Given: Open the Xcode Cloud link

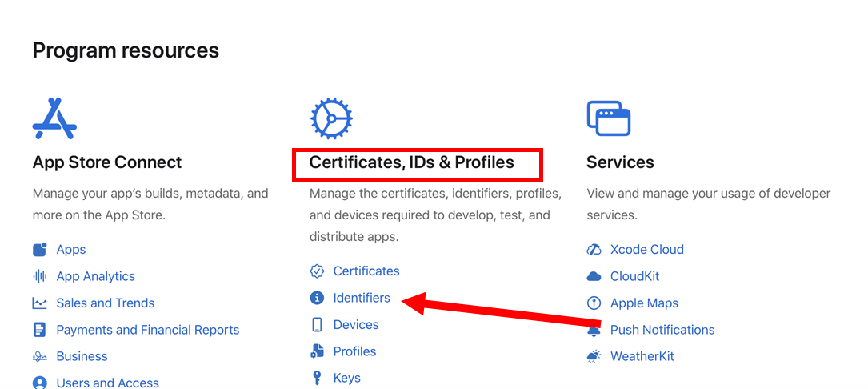Looking at the screenshot, I should [646, 250].
